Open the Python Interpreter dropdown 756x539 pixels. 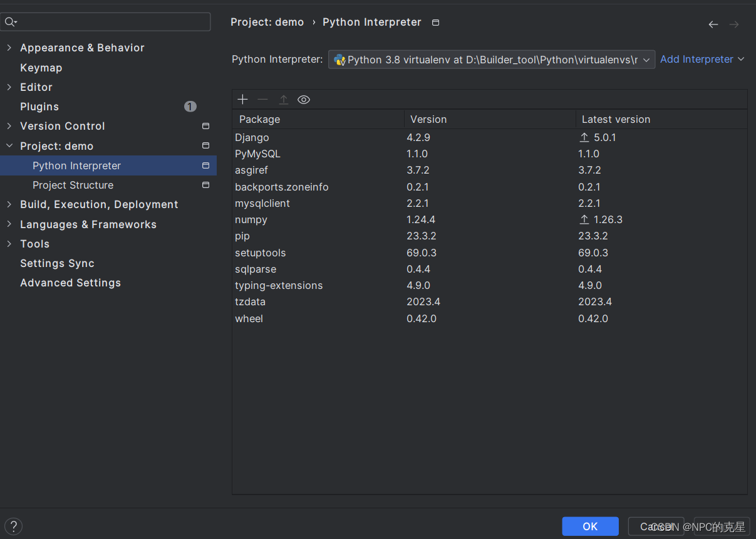coord(492,60)
